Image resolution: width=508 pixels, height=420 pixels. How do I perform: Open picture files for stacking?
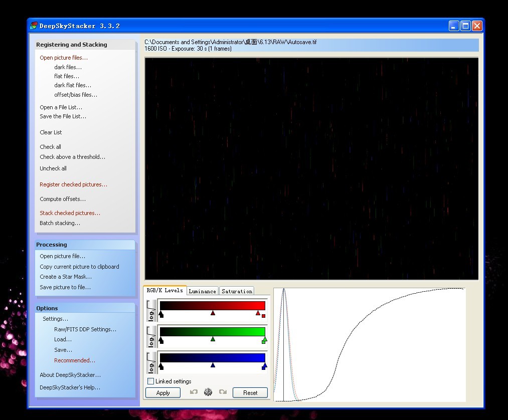pos(64,58)
